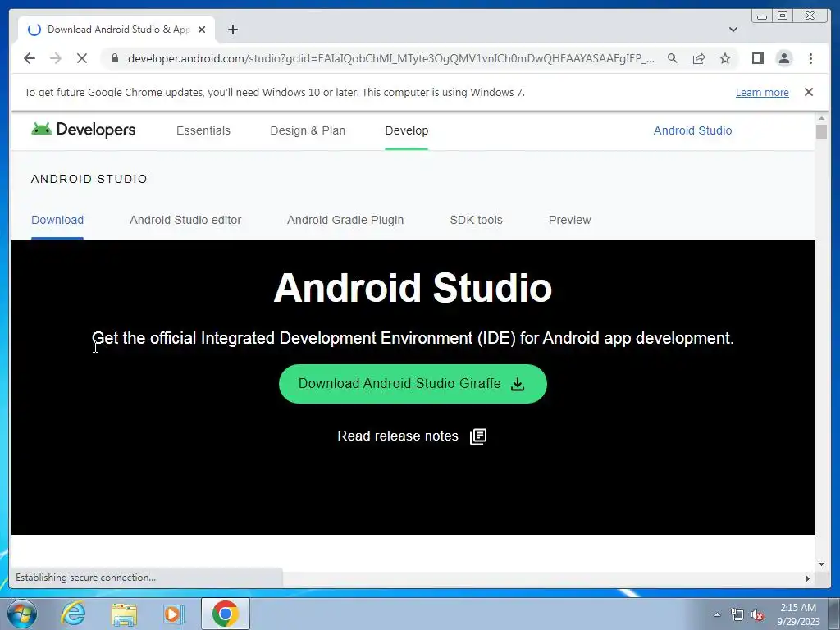
Task: Click the release notes document icon
Action: click(478, 436)
